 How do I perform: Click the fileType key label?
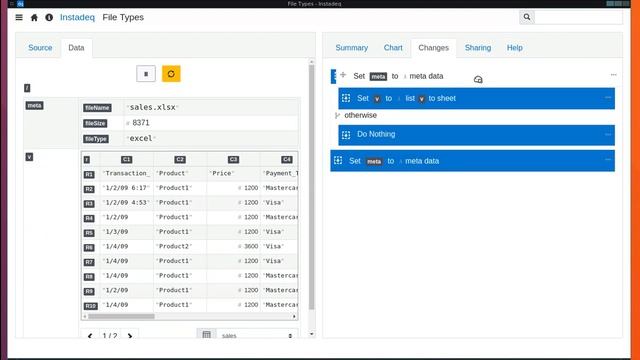pyautogui.click(x=96, y=139)
